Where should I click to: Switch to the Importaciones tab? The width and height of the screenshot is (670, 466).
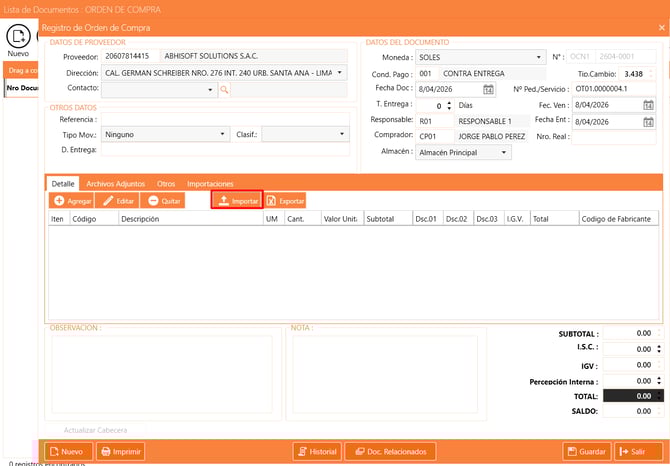coord(210,184)
